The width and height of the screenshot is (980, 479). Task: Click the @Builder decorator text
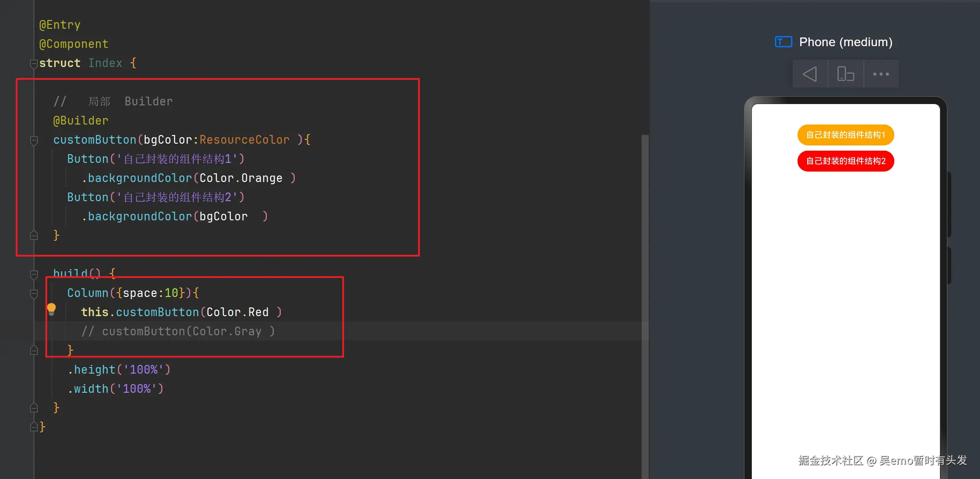pyautogui.click(x=81, y=121)
